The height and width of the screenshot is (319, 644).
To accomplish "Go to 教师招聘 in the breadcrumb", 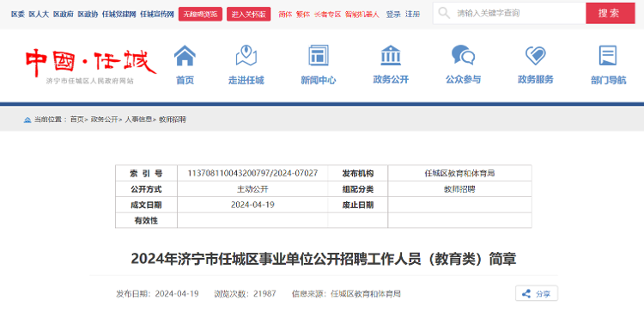I will [x=173, y=120].
